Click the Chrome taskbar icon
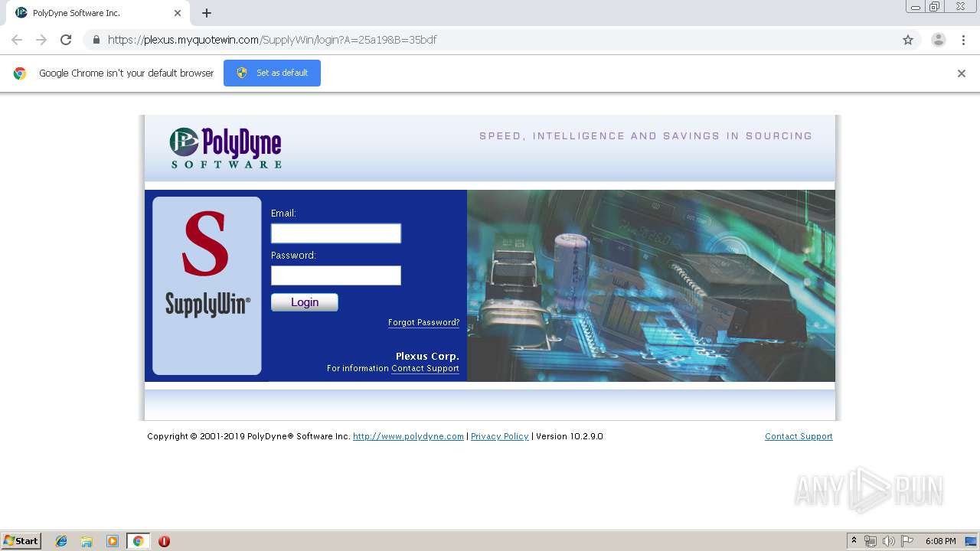Image resolution: width=980 pixels, height=551 pixels. (138, 541)
